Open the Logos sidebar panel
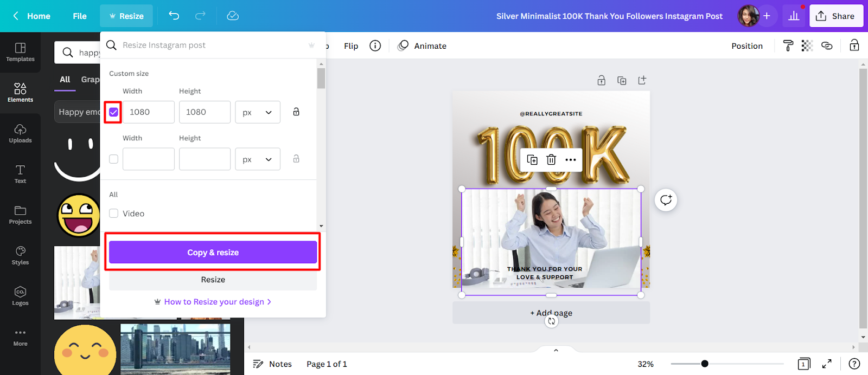This screenshot has width=868, height=375. (x=20, y=296)
